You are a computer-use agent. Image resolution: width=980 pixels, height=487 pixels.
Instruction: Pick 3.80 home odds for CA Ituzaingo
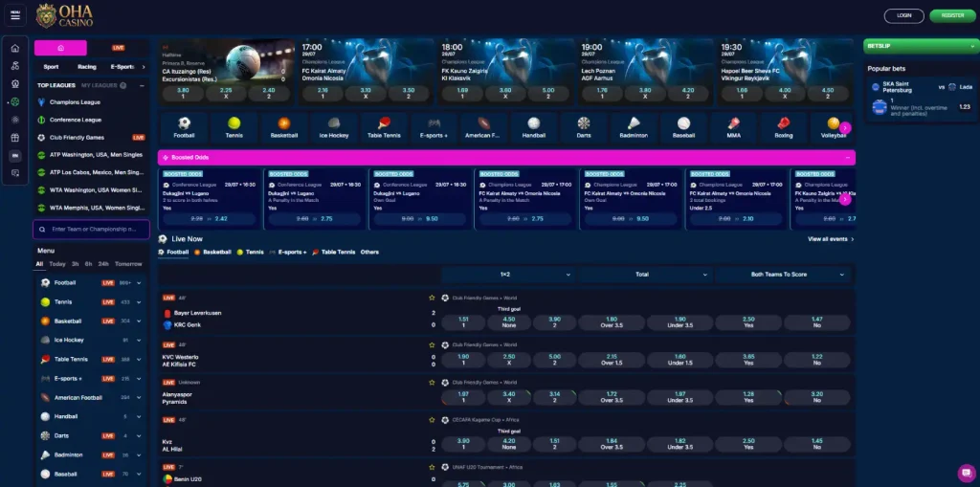coord(183,93)
